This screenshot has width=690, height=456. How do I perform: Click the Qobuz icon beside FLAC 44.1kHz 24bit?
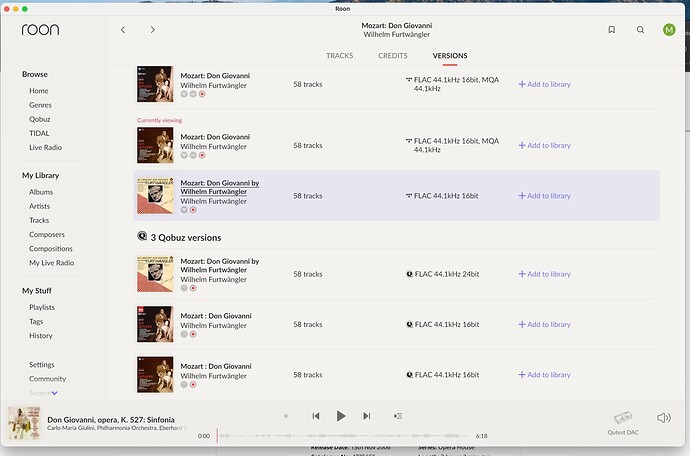click(409, 274)
